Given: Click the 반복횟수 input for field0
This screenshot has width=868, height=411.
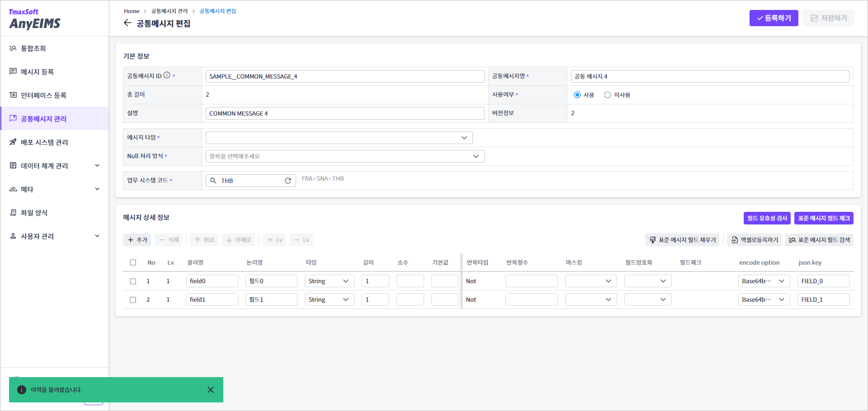Looking at the screenshot, I should pyautogui.click(x=532, y=281).
